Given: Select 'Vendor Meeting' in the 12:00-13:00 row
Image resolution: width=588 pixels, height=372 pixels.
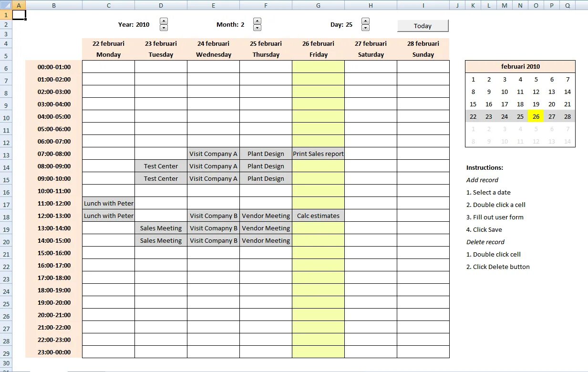Looking at the screenshot, I should pos(266,216).
